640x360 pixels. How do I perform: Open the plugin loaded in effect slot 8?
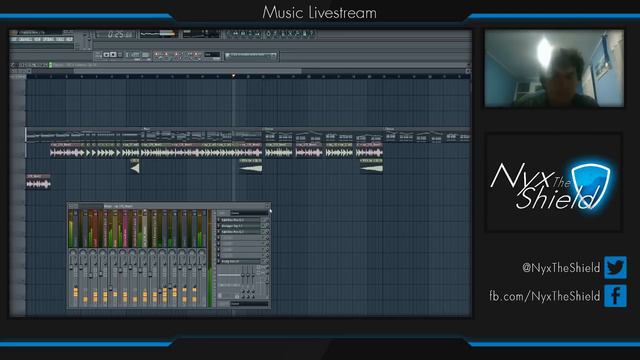coord(240,261)
